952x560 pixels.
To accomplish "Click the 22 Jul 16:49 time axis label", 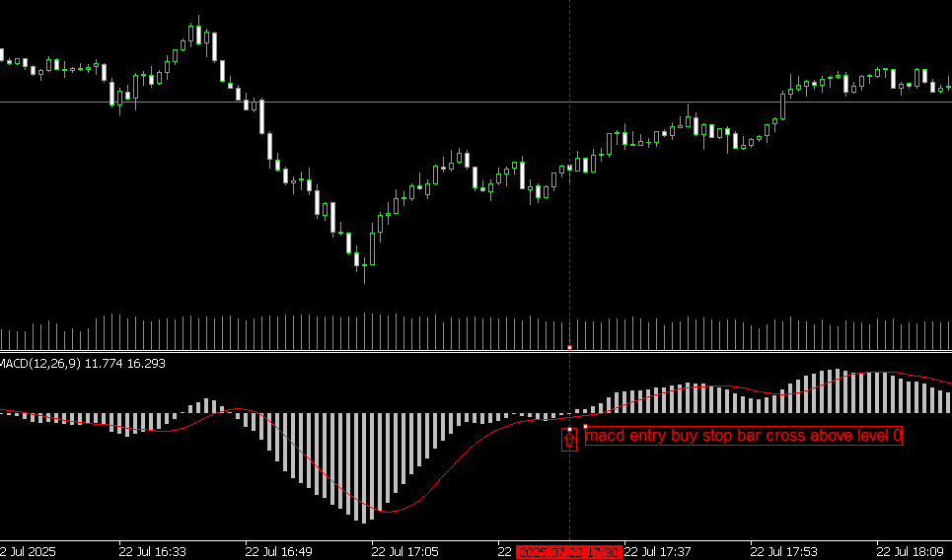I will [278, 552].
